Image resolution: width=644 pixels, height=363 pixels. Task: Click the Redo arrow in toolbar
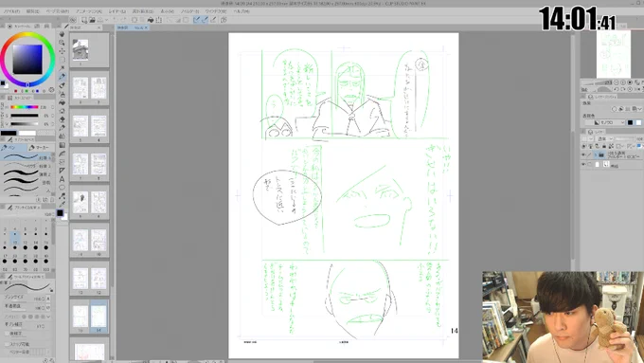click(123, 19)
